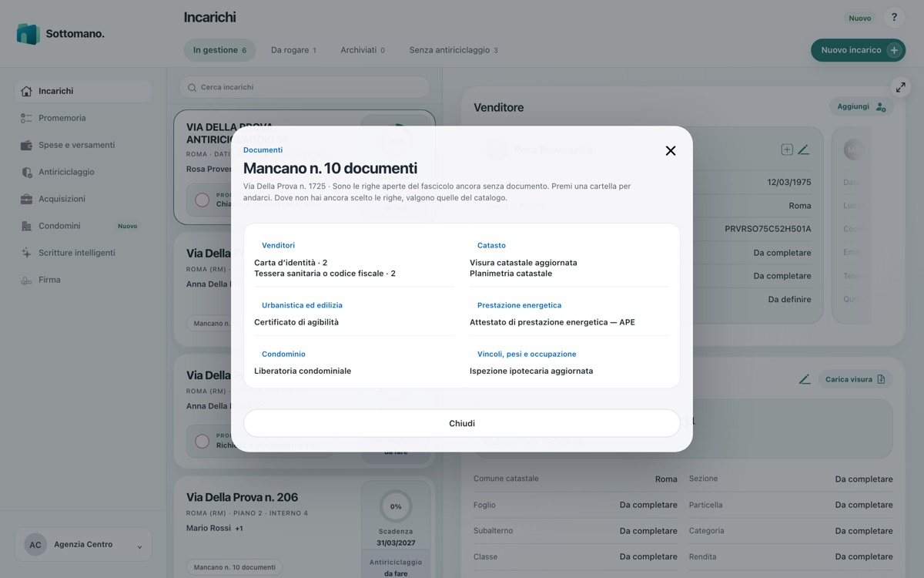The height and width of the screenshot is (578, 924).
Task: Open the Vincoli, pesi e occupazione folder
Action: [x=527, y=354]
